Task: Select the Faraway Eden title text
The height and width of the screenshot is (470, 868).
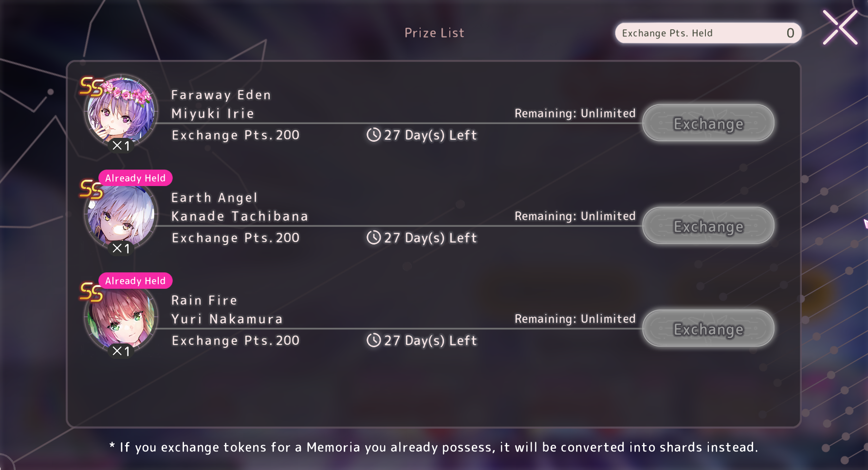Action: tap(221, 95)
